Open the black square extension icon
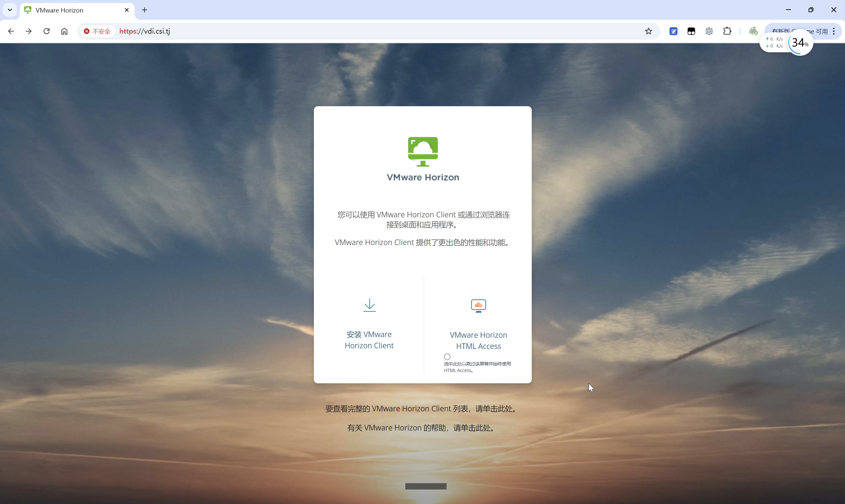This screenshot has width=845, height=504. coord(691,31)
